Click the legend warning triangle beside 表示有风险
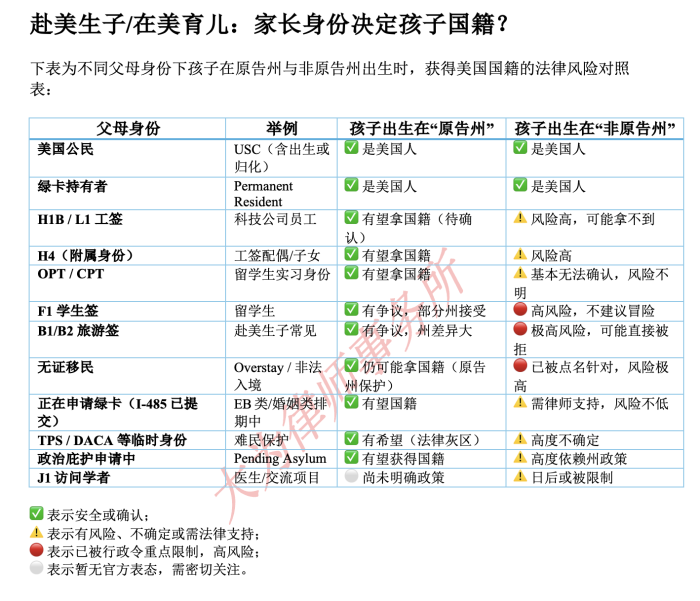The image size is (700, 601). (x=37, y=532)
